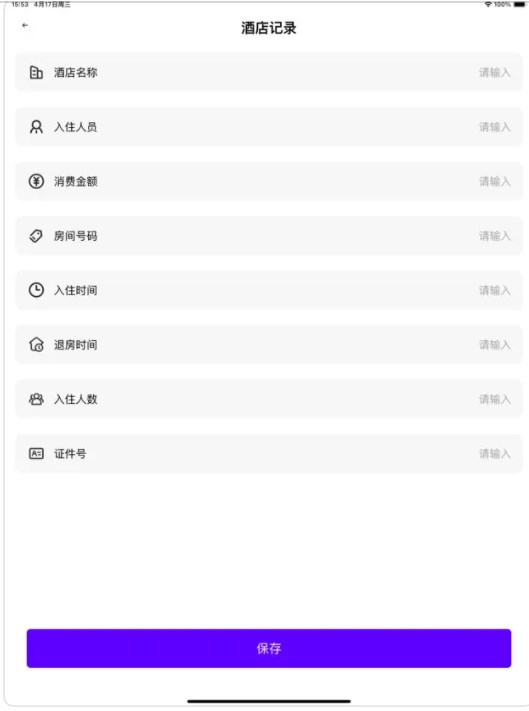Screen dimensions: 529x711
Task: Click the 酒店记录 page title
Action: pyautogui.click(x=269, y=28)
